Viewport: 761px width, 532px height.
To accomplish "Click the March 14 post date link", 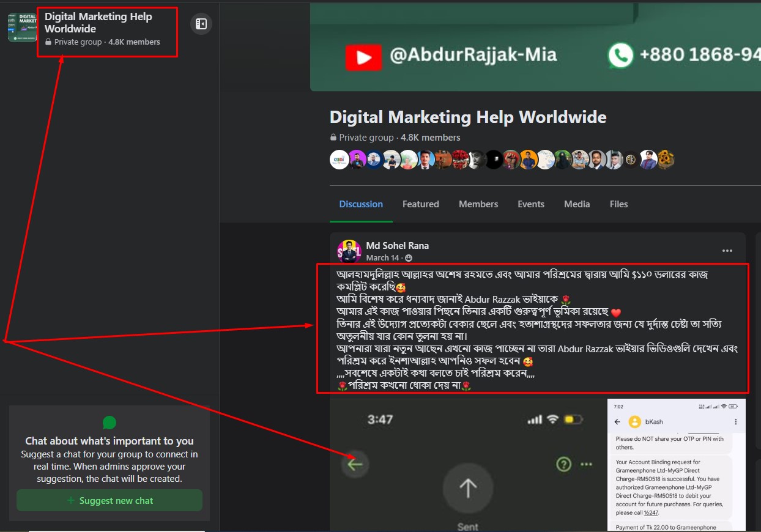I will pos(382,258).
